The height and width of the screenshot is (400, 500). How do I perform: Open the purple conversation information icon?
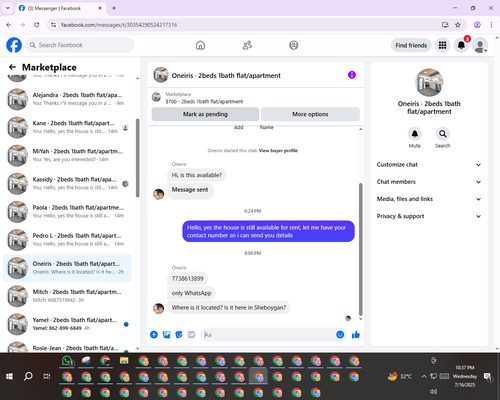click(x=352, y=75)
